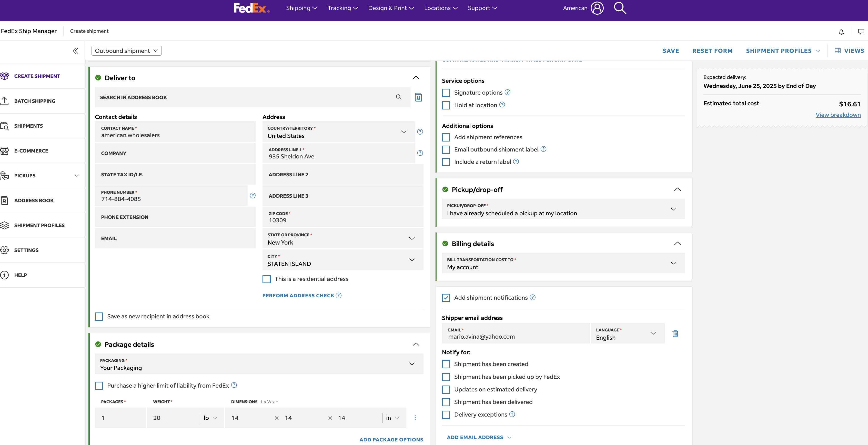Delete shipper email with trash icon
Viewport: 868px width, 445px height.
(675, 333)
